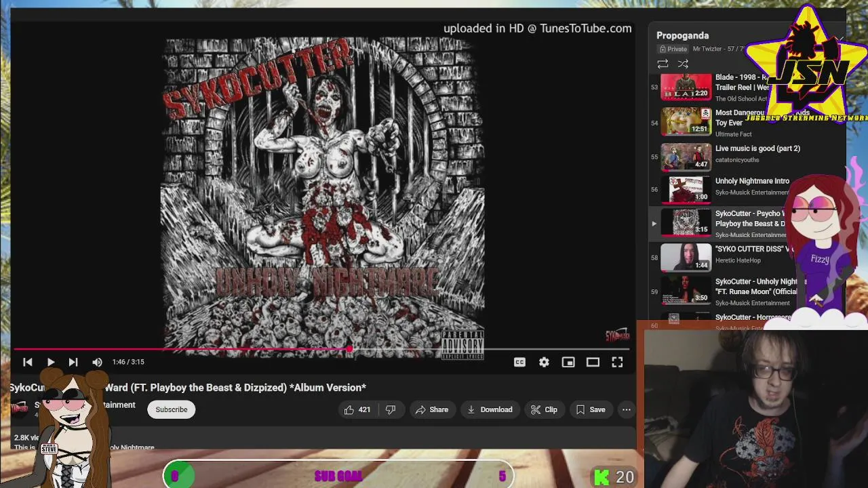This screenshot has height=488, width=868.
Task: Save video to a playlist
Action: (x=591, y=409)
